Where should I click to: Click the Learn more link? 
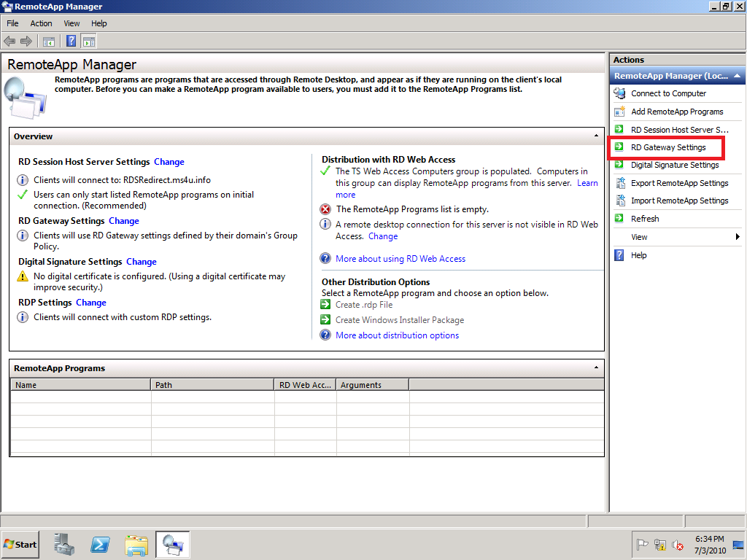click(587, 183)
